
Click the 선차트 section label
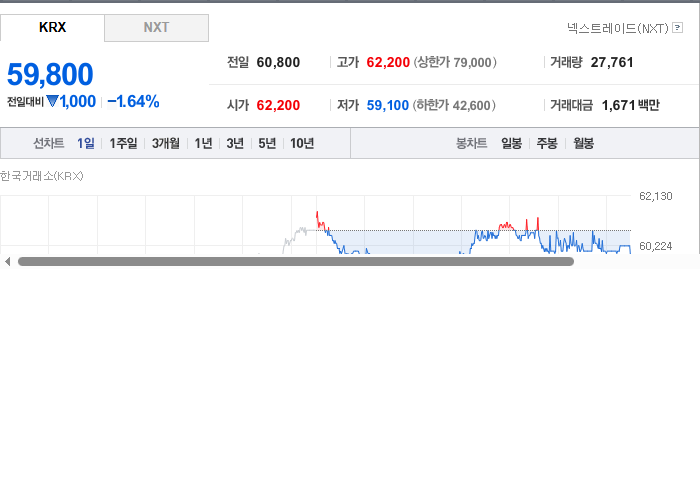point(49,143)
